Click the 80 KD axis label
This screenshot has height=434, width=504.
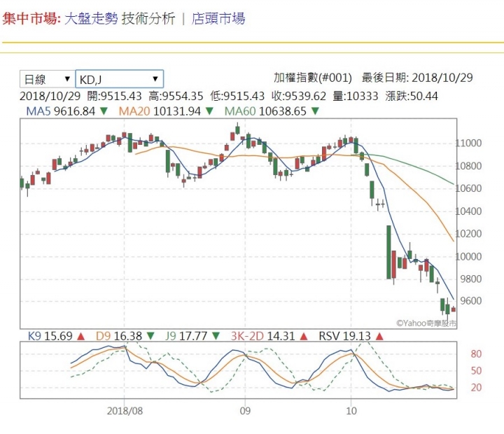coord(476,354)
